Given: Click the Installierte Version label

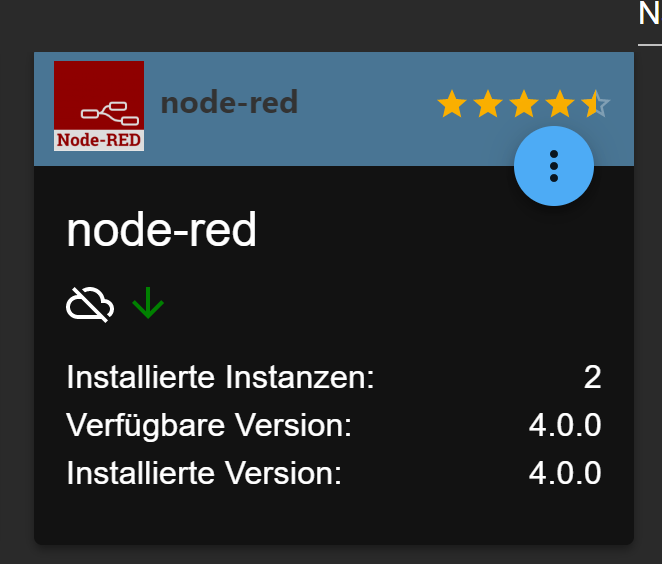Looking at the screenshot, I should pyautogui.click(x=204, y=473).
